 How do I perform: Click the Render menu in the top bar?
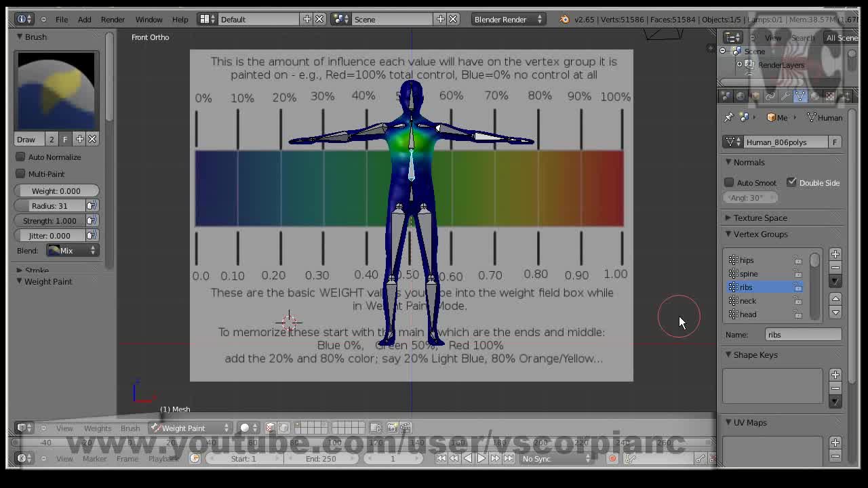[113, 19]
